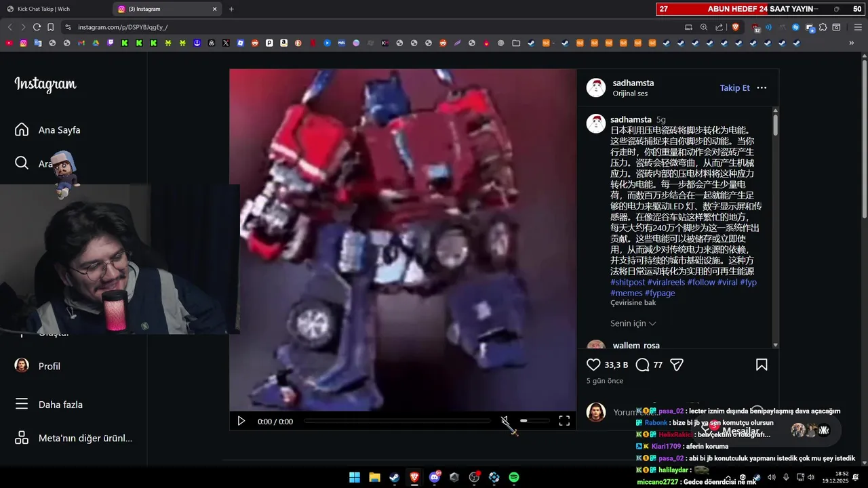
Task: Open Meta'nın diğer ürünleri menu
Action: (73, 438)
